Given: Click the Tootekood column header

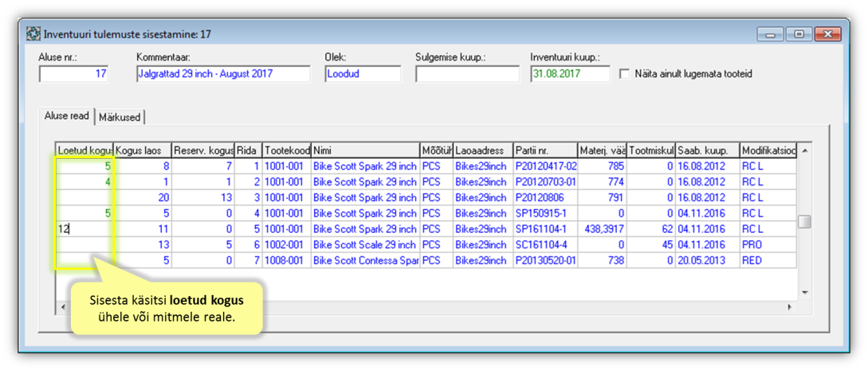Looking at the screenshot, I should click(x=287, y=149).
